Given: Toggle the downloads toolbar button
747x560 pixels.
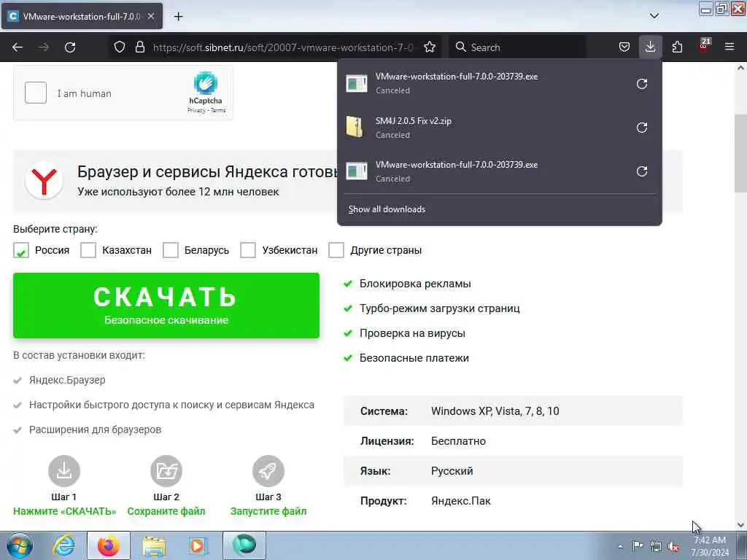Looking at the screenshot, I should click(x=650, y=47).
